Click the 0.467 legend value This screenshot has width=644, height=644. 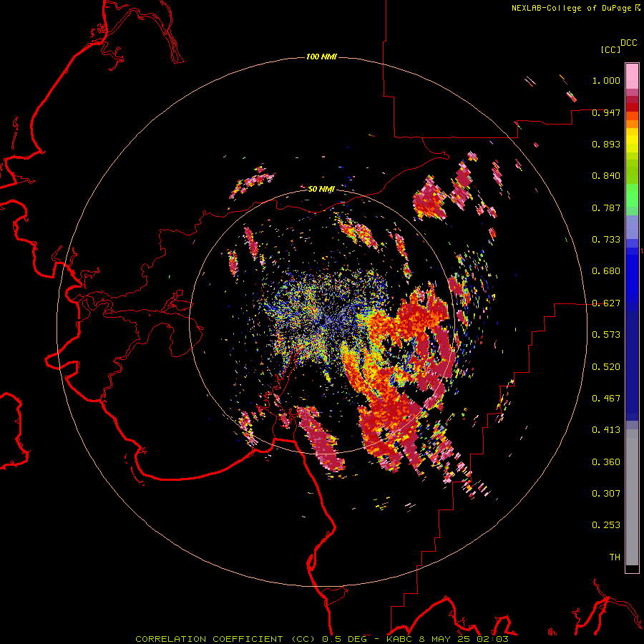(606, 399)
